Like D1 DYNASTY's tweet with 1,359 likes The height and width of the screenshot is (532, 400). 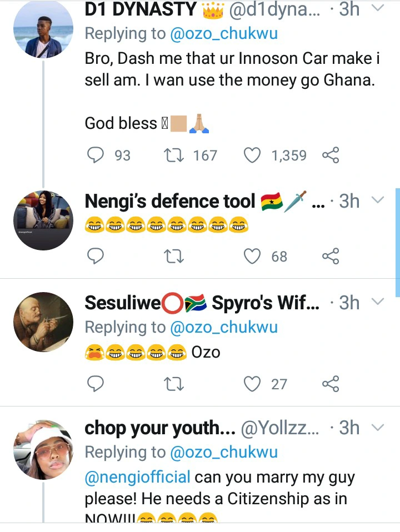(x=253, y=155)
